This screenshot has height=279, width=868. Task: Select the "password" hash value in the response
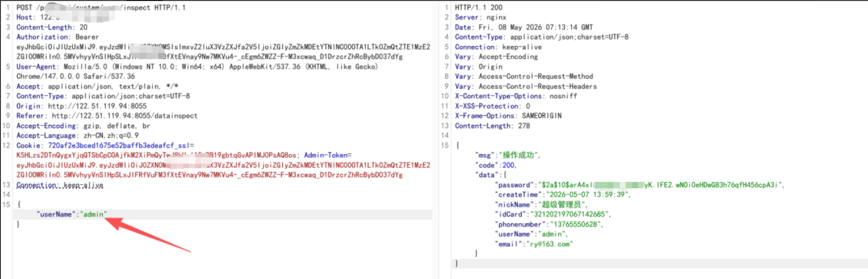(x=659, y=185)
